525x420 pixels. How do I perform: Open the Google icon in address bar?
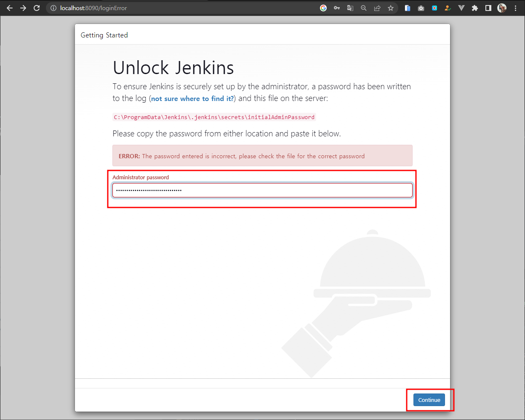tap(323, 8)
